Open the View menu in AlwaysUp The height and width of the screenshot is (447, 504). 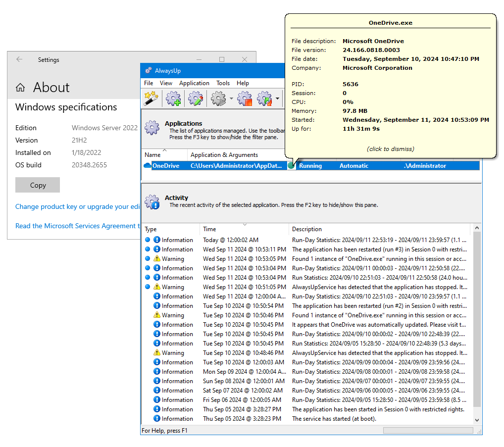tap(166, 83)
